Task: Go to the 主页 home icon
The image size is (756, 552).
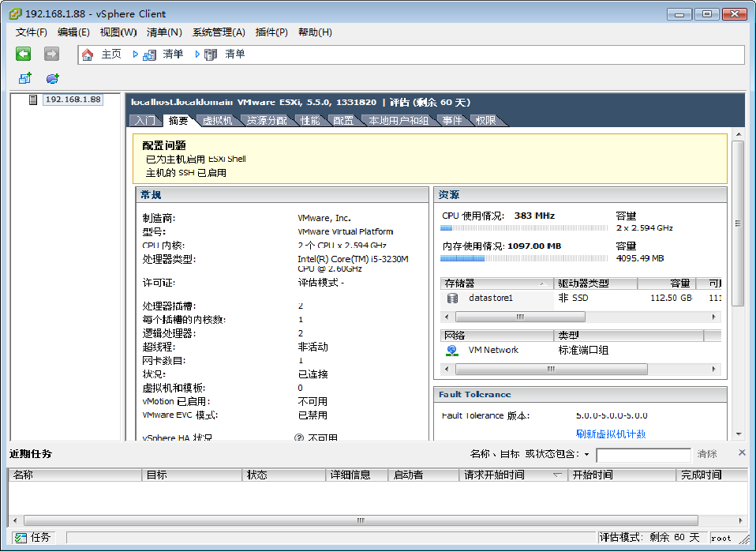Action: point(88,54)
